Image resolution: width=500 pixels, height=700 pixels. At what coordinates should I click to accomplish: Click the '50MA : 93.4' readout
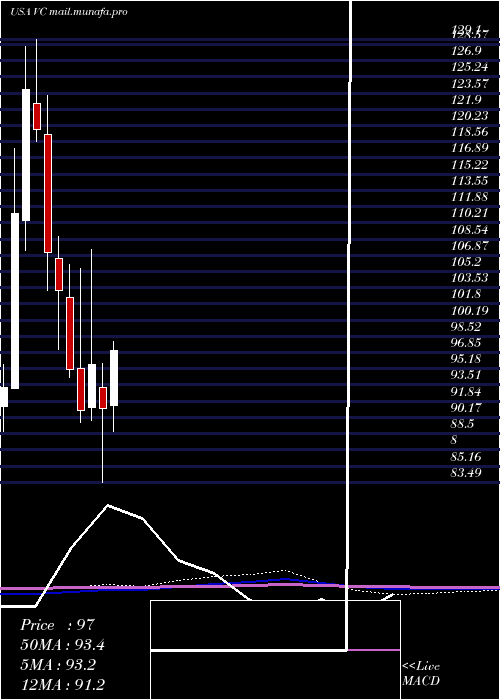62,645
